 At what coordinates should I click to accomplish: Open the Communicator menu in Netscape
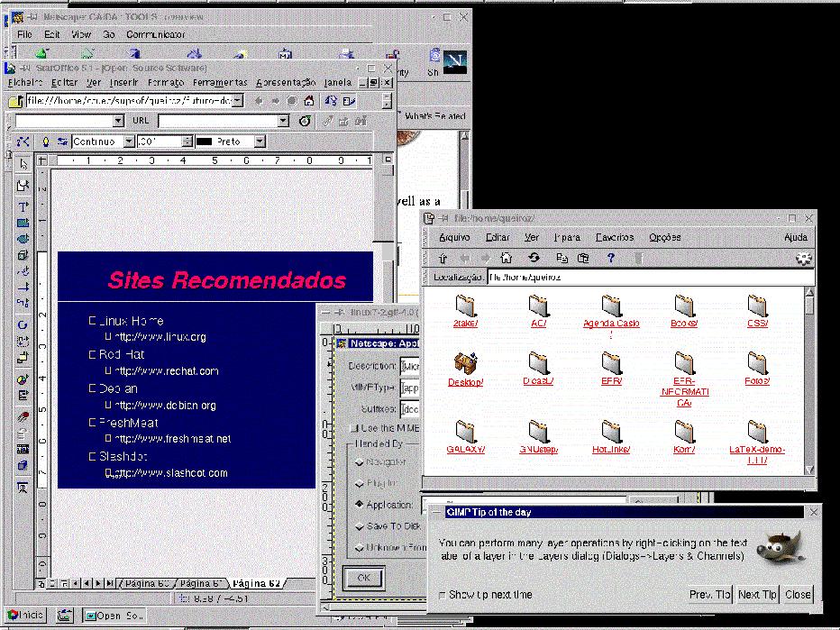pyautogui.click(x=155, y=34)
